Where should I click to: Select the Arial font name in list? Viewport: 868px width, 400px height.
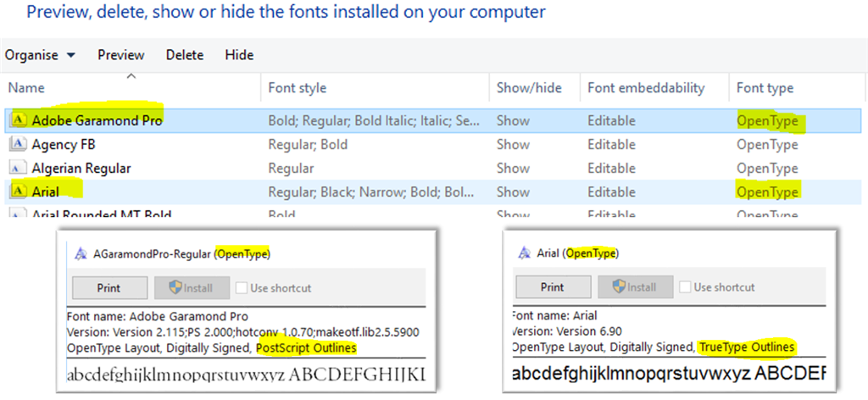click(46, 192)
